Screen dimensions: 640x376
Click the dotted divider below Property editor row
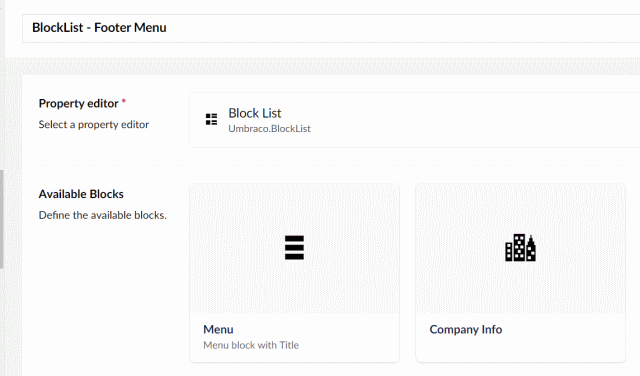(x=339, y=165)
